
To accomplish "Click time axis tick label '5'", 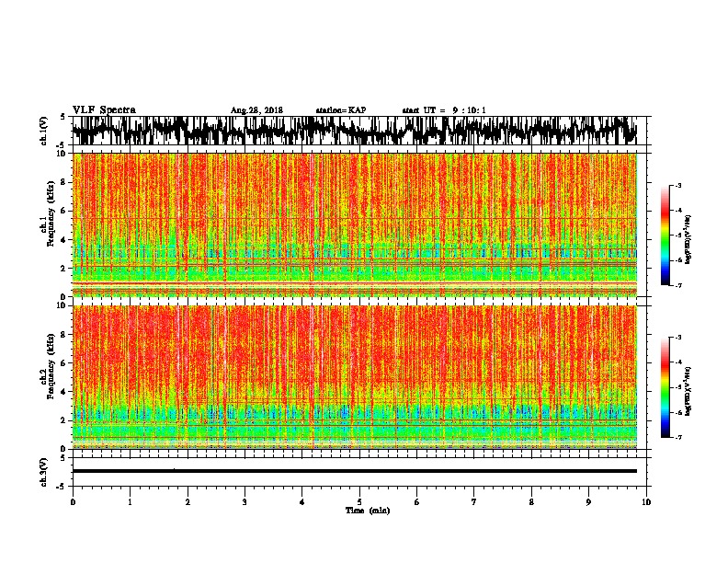I will [x=359, y=502].
